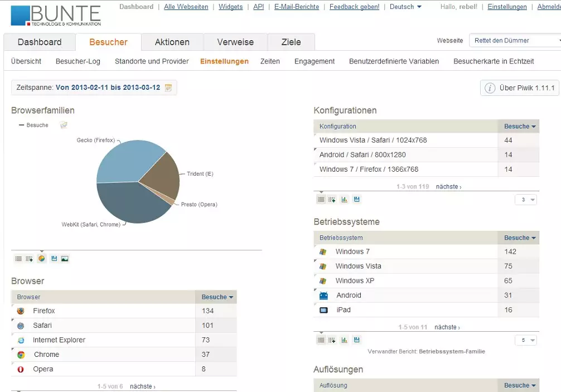This screenshot has width=561, height=392.
Task: Open related report Betriebssystem-Familie
Action: point(452,352)
